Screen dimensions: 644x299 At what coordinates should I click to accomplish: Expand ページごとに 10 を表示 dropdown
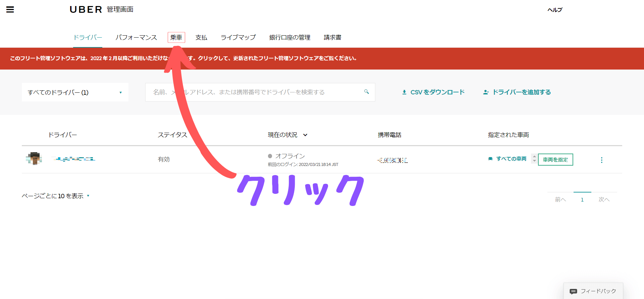click(x=56, y=196)
